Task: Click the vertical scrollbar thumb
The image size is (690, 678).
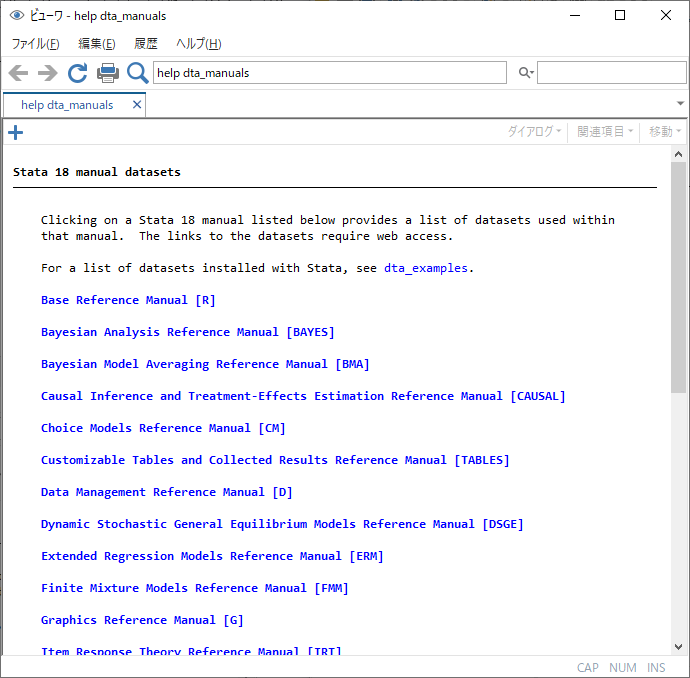Action: point(678,277)
